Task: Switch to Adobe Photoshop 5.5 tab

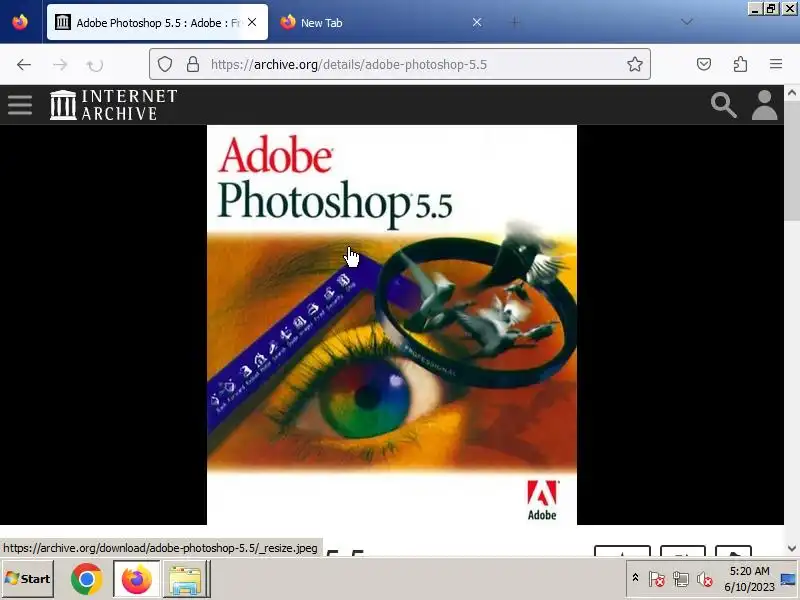Action: click(157, 22)
